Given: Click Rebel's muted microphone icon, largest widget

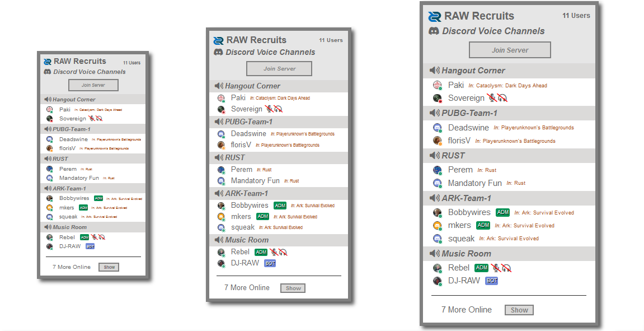Looking at the screenshot, I should click(x=496, y=268).
